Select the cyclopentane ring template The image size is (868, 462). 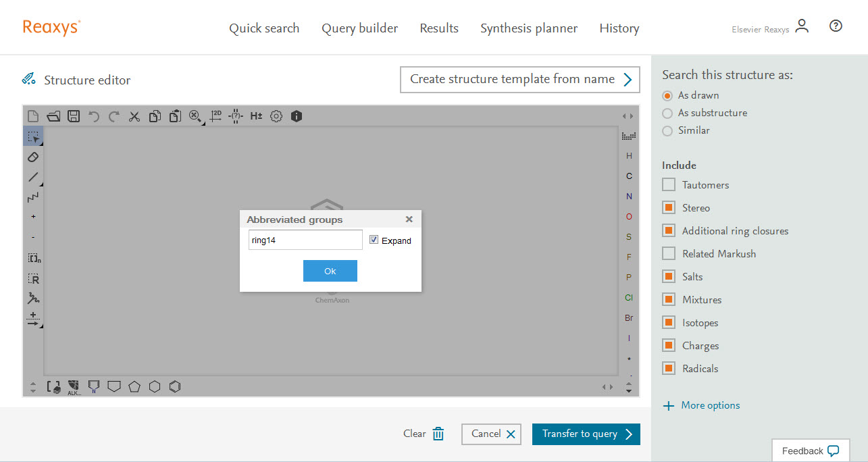click(134, 386)
